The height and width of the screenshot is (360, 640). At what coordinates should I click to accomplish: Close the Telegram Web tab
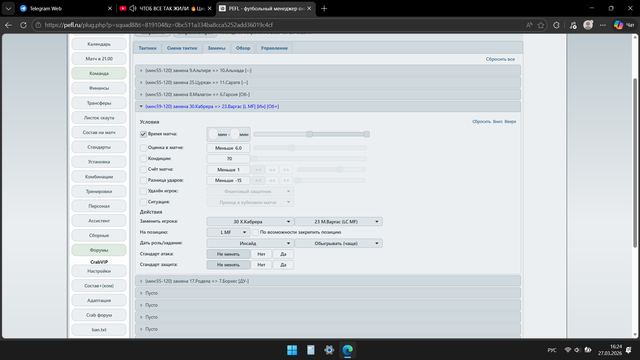tap(110, 8)
